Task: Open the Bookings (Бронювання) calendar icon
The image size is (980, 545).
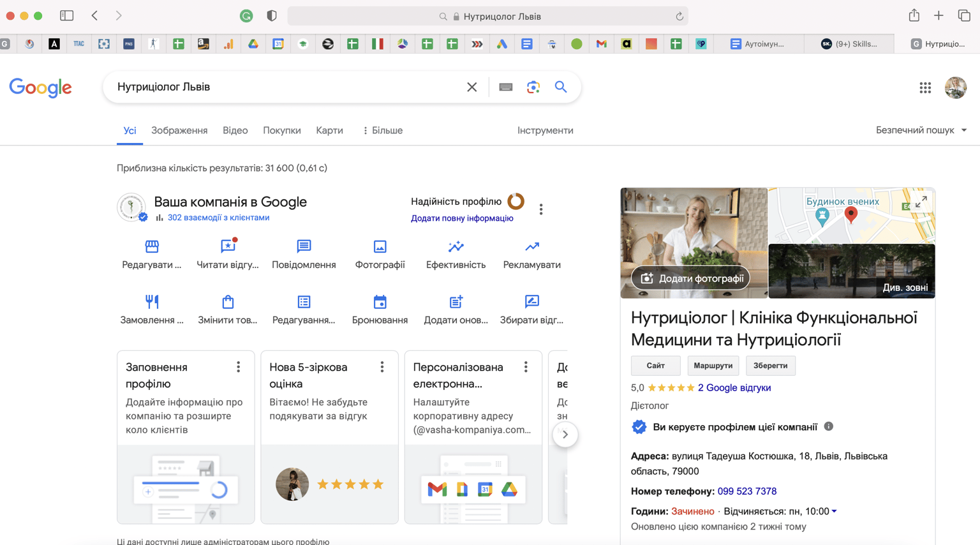Action: click(380, 301)
